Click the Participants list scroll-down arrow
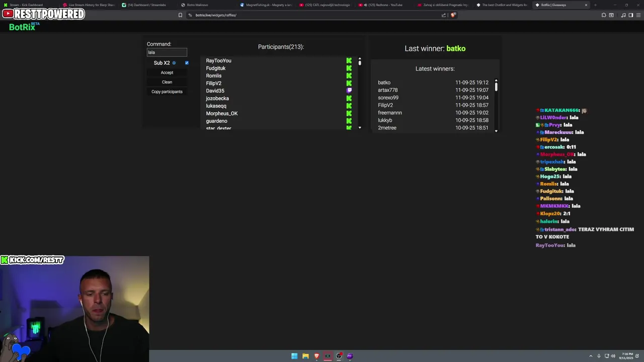This screenshot has width=644, height=362. point(360,128)
